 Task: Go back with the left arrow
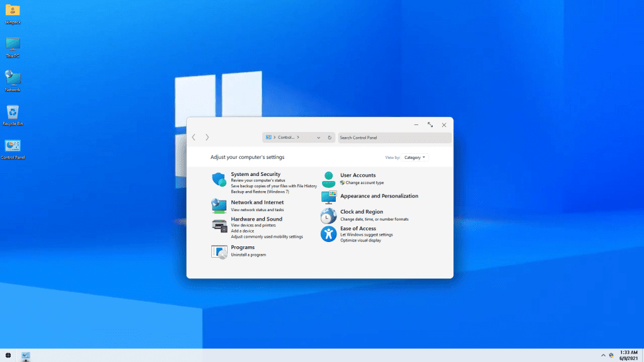click(194, 137)
